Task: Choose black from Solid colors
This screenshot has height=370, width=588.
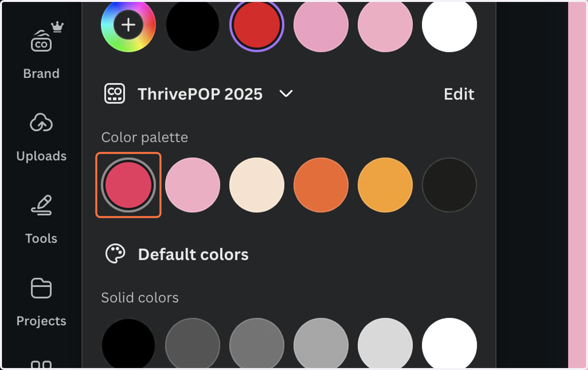Action: (x=128, y=344)
